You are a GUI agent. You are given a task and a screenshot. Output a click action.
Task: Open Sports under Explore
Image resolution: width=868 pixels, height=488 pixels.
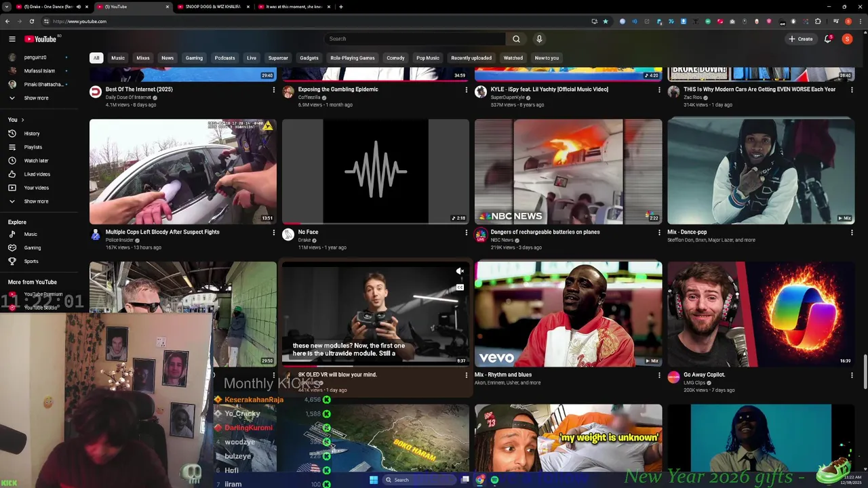tap(31, 261)
